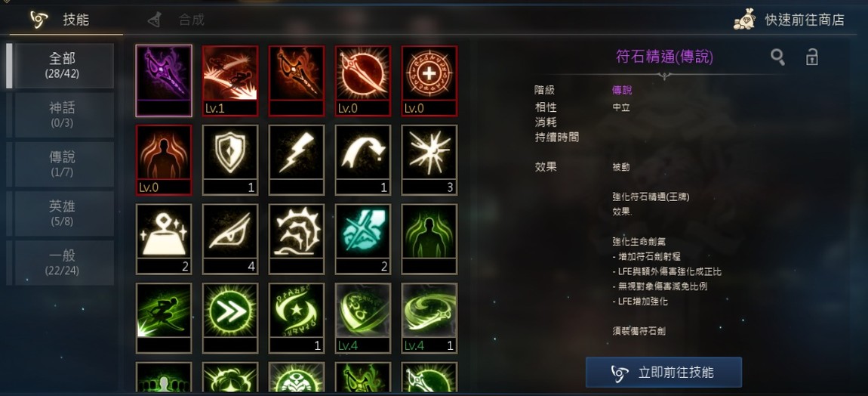868x396 pixels.
Task: Select the green running figure skill
Action: coord(164,318)
